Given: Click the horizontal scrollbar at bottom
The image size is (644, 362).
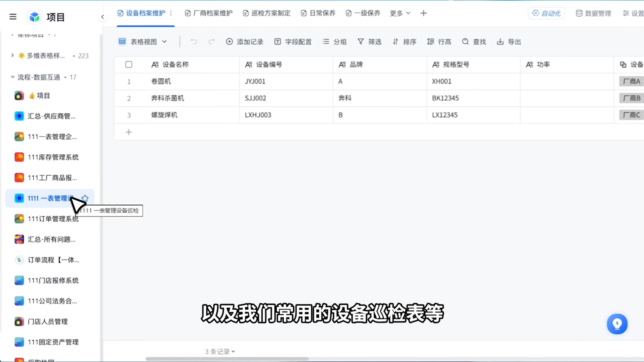Looking at the screenshot, I should [227, 359].
